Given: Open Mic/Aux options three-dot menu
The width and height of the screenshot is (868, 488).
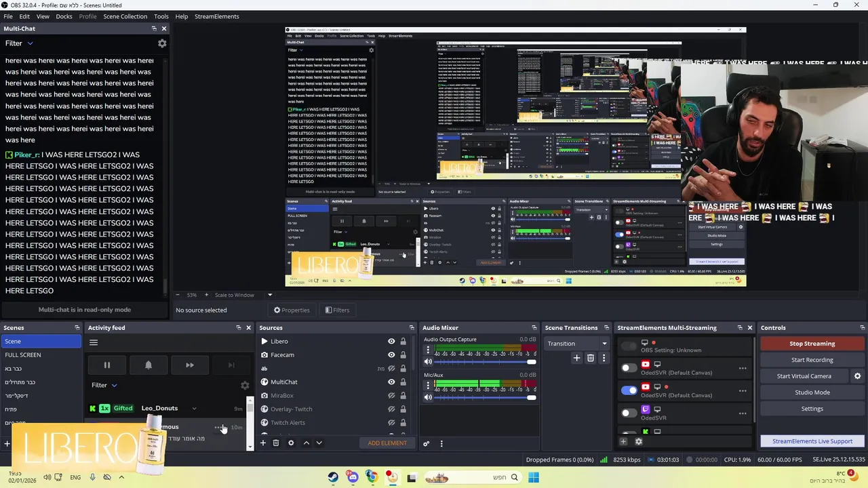Looking at the screenshot, I should point(428,386).
